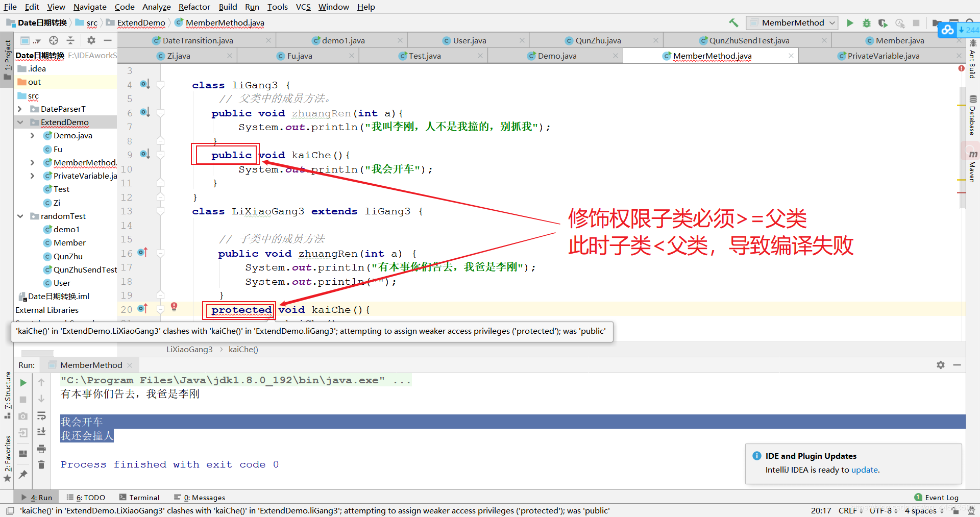The image size is (980, 517).
Task: Close the MemberMethod.java editor tab
Action: 791,56
